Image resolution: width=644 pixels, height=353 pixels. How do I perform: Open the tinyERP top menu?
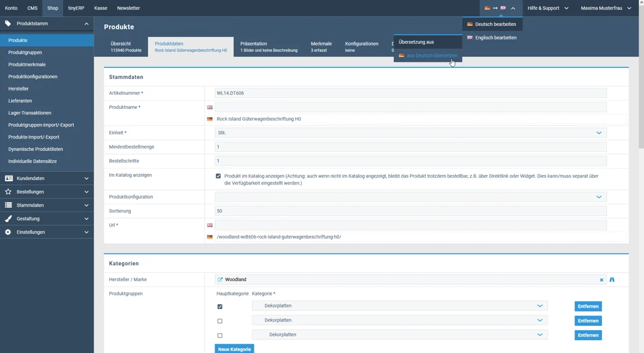[76, 8]
